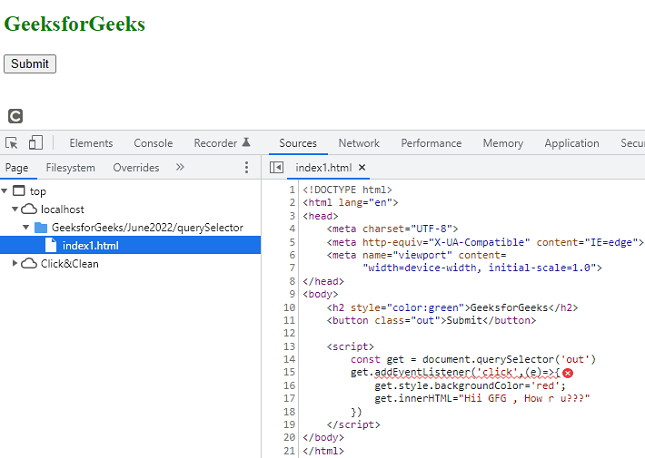Click line number 14 in the gutter
This screenshot has width=645, height=458.
289,359
